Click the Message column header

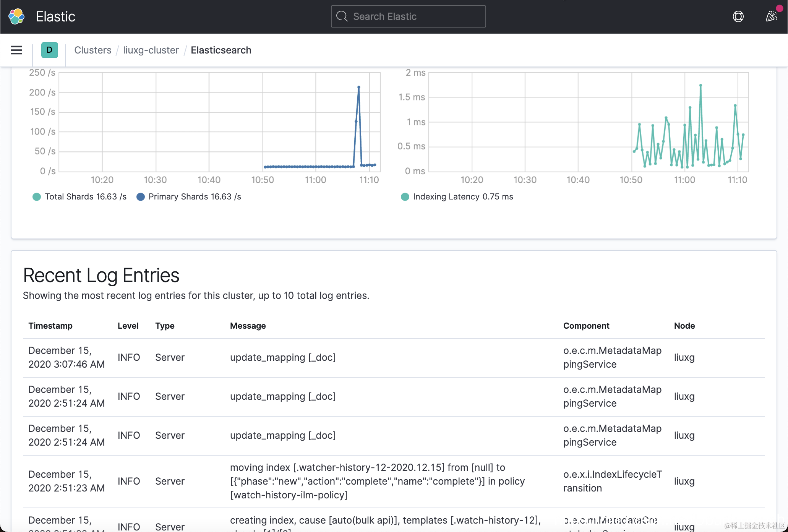[x=248, y=326]
